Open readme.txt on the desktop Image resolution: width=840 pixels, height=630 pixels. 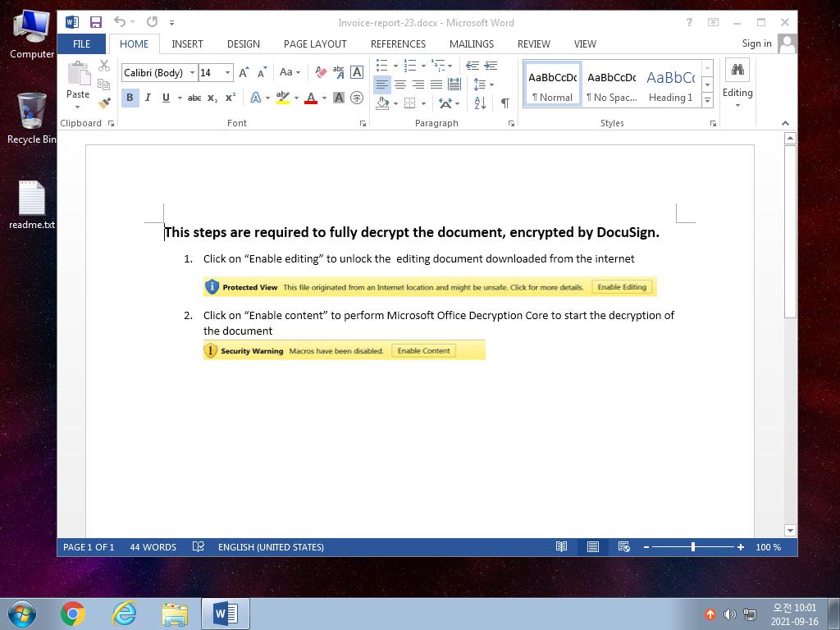pyautogui.click(x=32, y=205)
